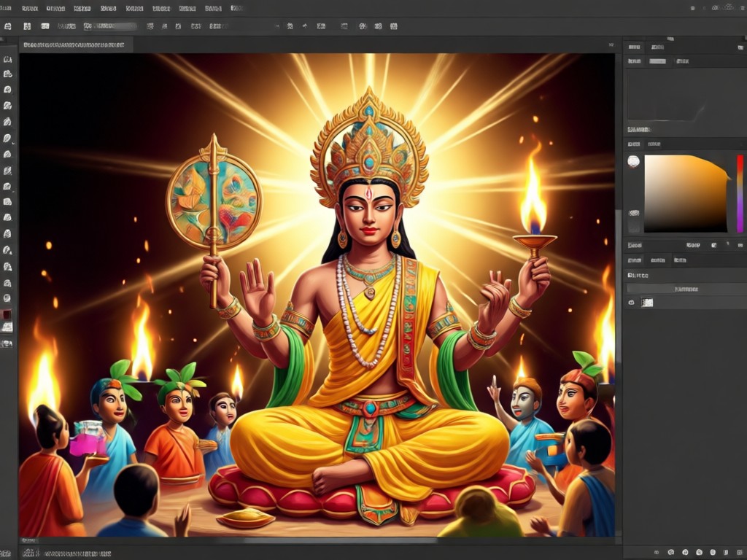The width and height of the screenshot is (747, 560).
Task: Open the last menu in the top menu bar
Action: (x=236, y=8)
